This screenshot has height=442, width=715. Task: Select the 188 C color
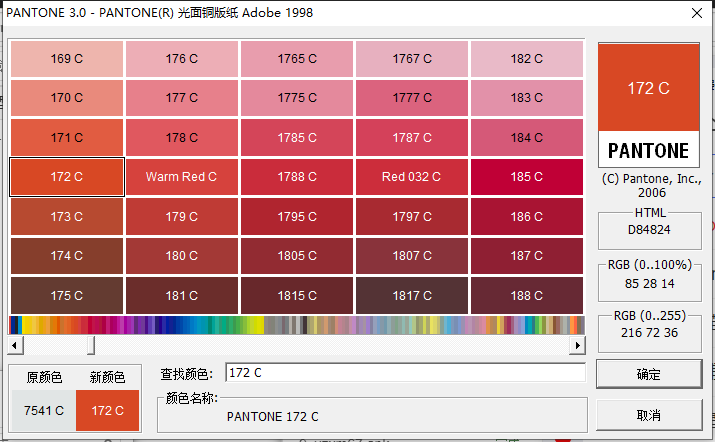pos(527,295)
